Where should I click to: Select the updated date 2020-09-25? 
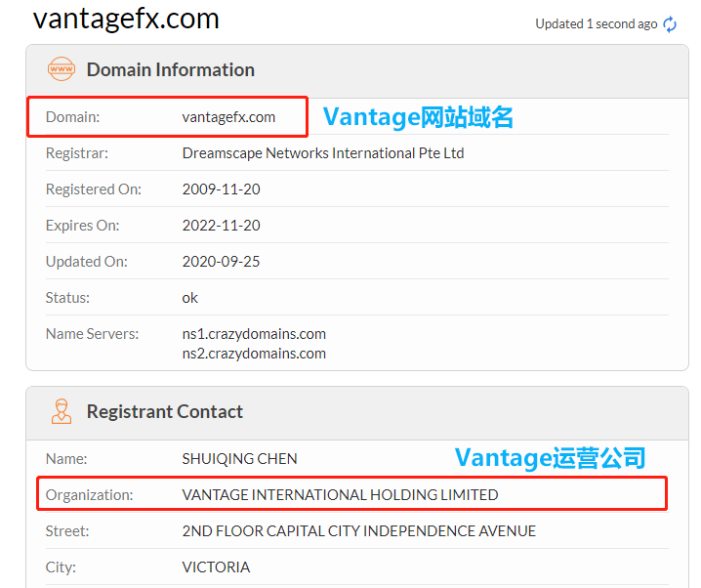pyautogui.click(x=221, y=262)
